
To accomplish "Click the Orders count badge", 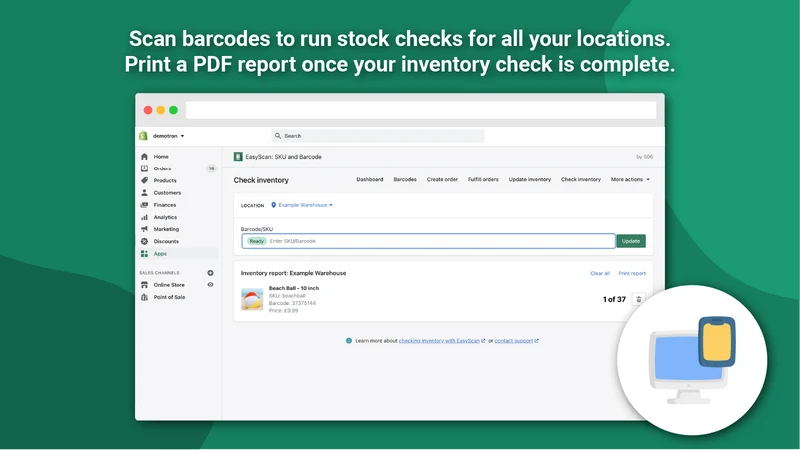I will 211,168.
